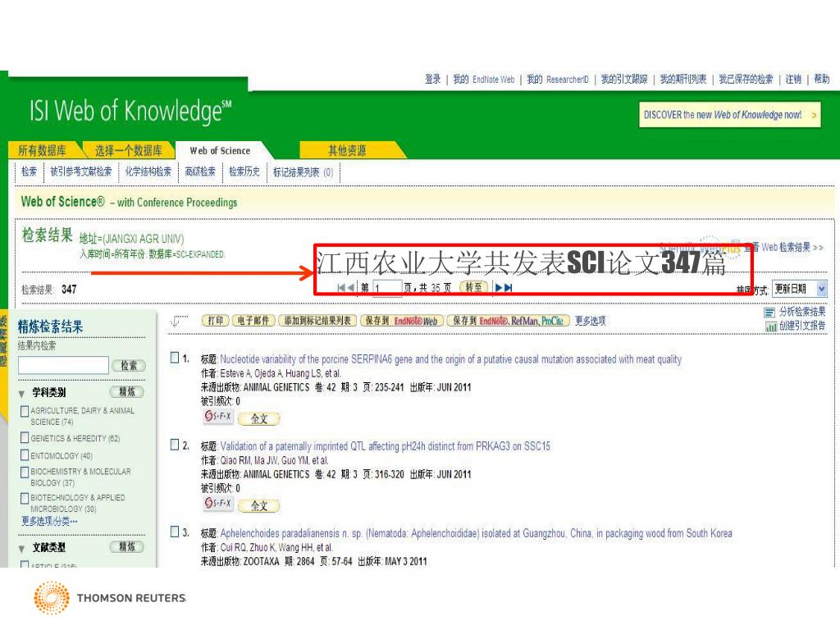Click the create citation report (创建引文报告) icon
840x630 pixels.
[771, 326]
